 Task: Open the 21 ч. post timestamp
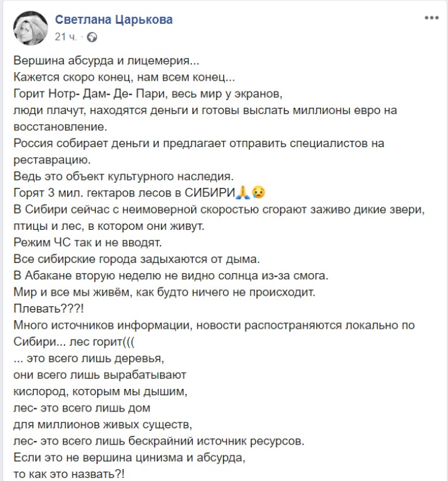coord(66,37)
